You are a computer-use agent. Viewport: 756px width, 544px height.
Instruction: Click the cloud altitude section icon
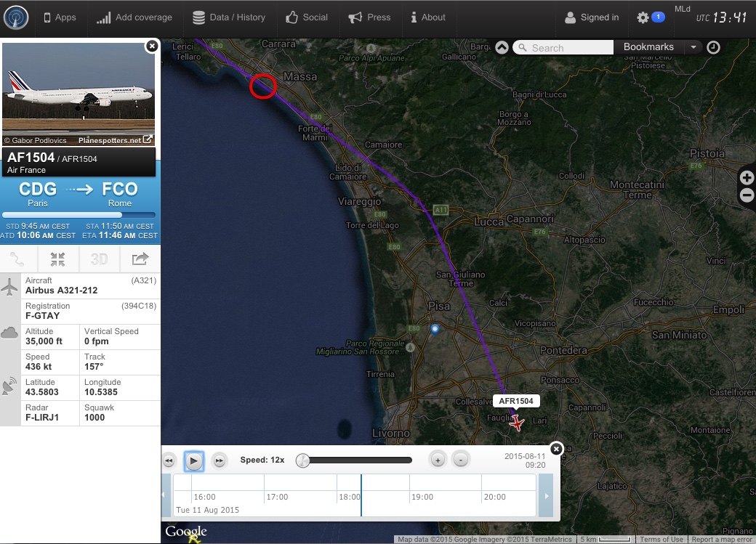click(9, 333)
